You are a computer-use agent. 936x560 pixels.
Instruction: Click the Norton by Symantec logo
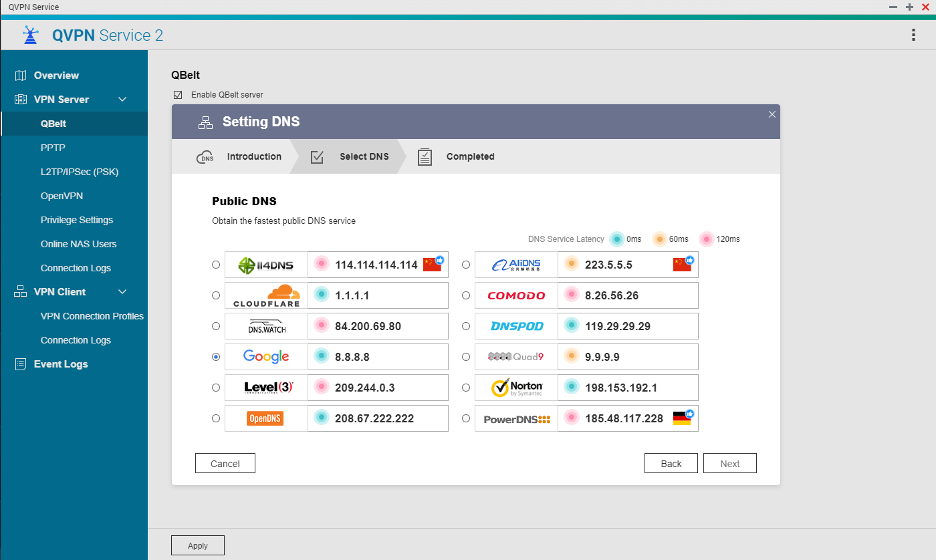pyautogui.click(x=516, y=388)
